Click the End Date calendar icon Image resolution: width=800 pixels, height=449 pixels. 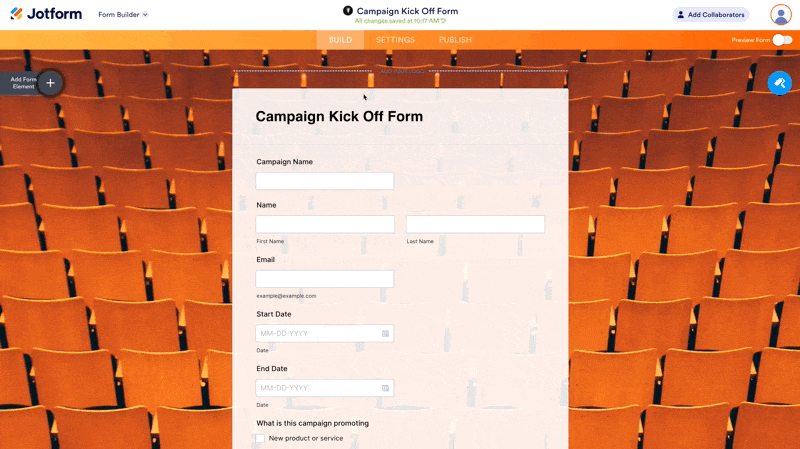click(x=386, y=388)
